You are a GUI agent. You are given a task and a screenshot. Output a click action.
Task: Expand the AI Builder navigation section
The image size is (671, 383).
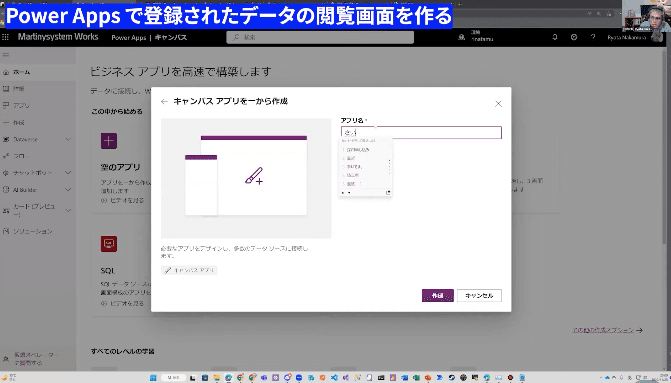click(68, 190)
